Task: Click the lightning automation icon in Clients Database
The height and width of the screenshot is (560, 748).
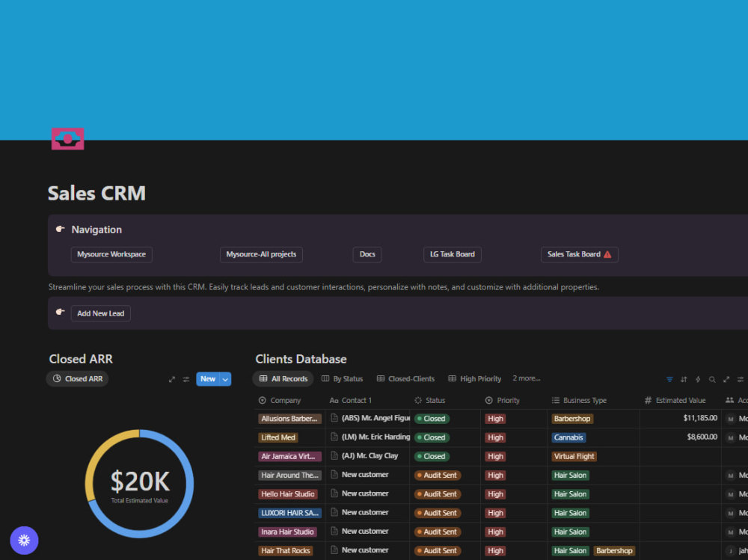Action: tap(697, 379)
